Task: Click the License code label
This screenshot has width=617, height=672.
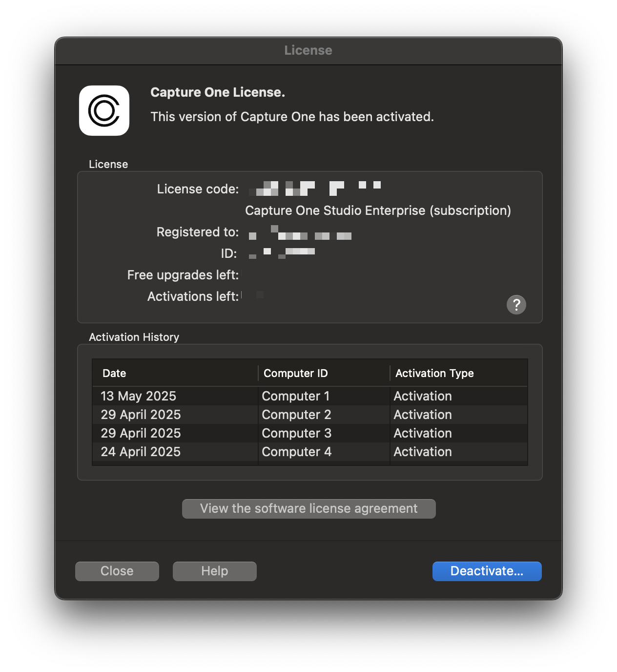Action: (x=198, y=189)
